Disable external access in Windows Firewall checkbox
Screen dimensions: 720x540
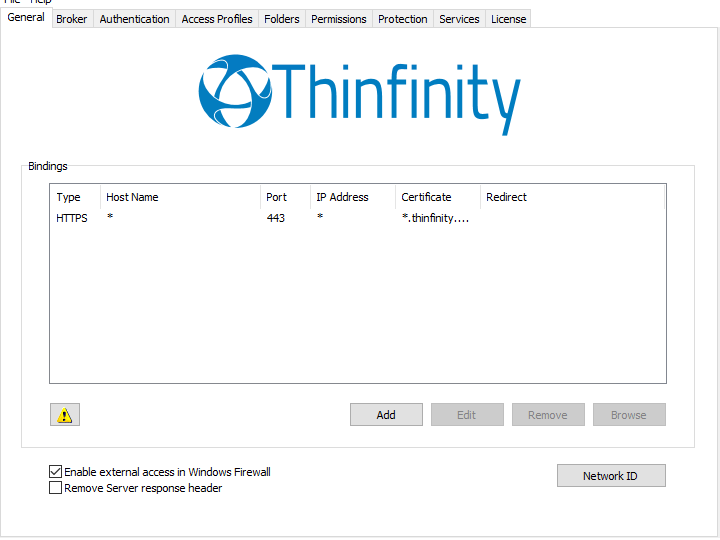point(56,472)
